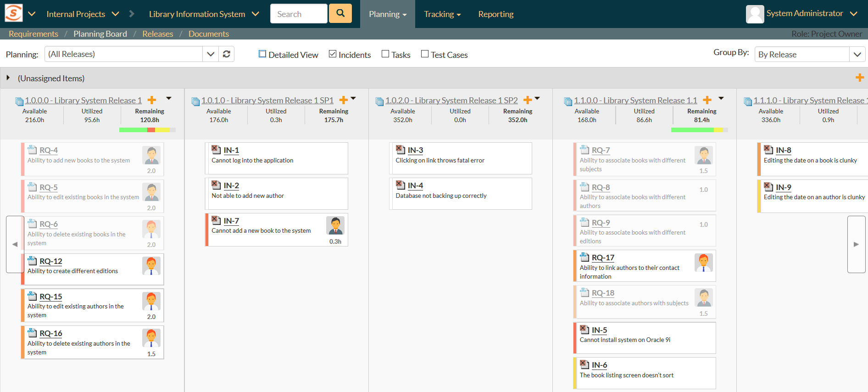Click the incident icon on IN-8 card
Screen dimensions: 868x392
[768, 149]
